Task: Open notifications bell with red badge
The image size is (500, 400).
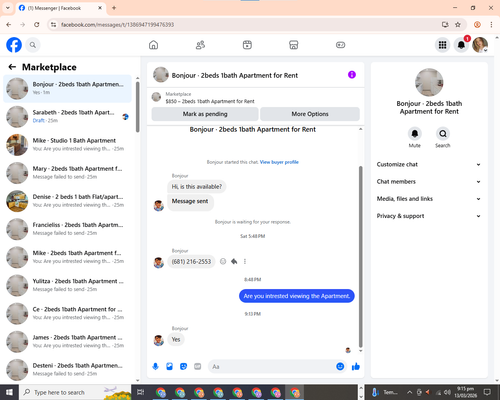Action: tap(461, 45)
